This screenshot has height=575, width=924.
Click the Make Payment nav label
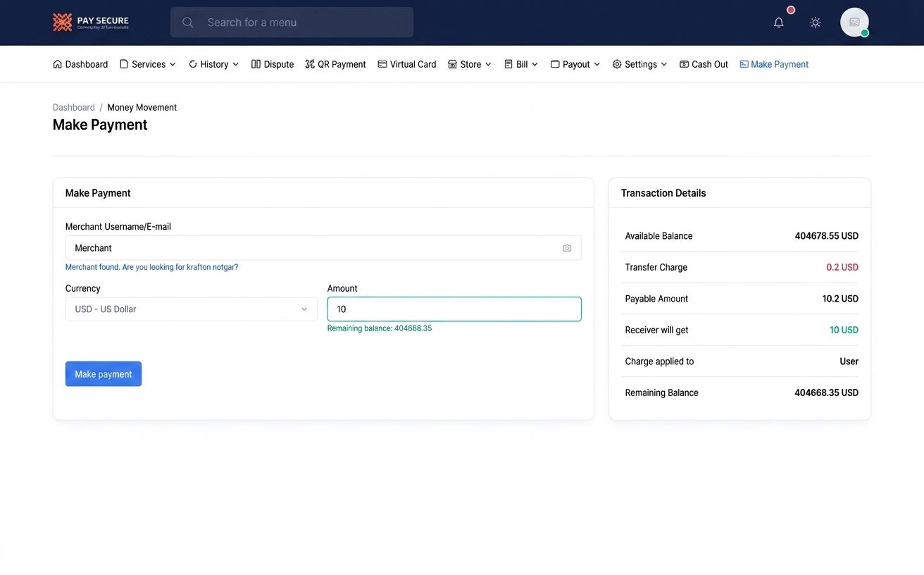pyautogui.click(x=780, y=64)
